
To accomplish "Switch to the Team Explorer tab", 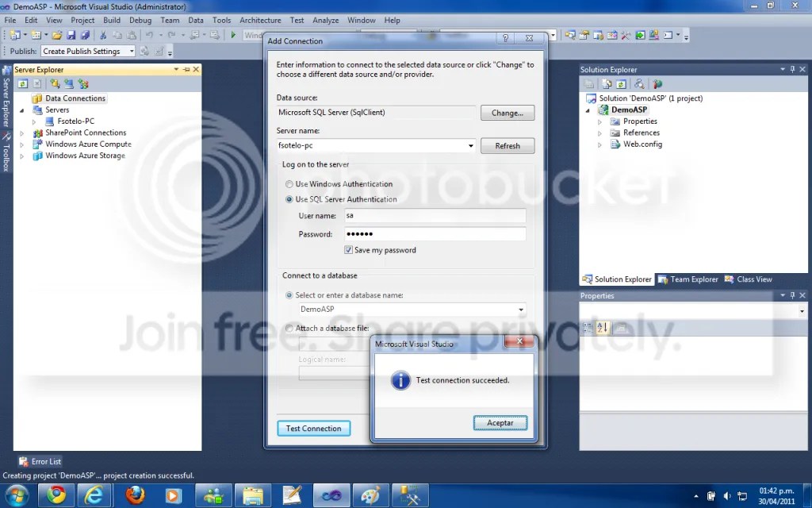I will coord(688,279).
